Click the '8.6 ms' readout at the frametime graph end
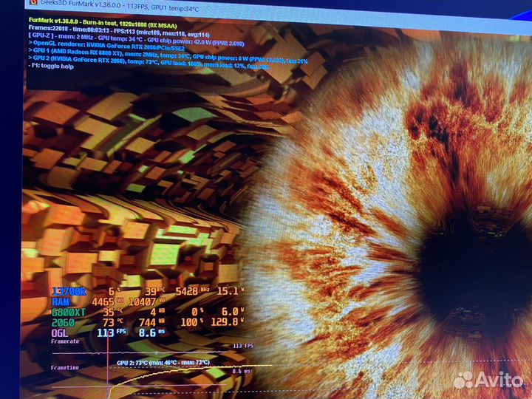532x399 pixels. (241, 372)
